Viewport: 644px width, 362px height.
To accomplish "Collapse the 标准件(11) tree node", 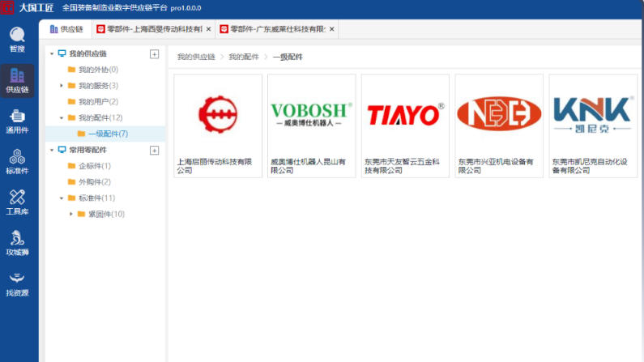I will coord(62,198).
